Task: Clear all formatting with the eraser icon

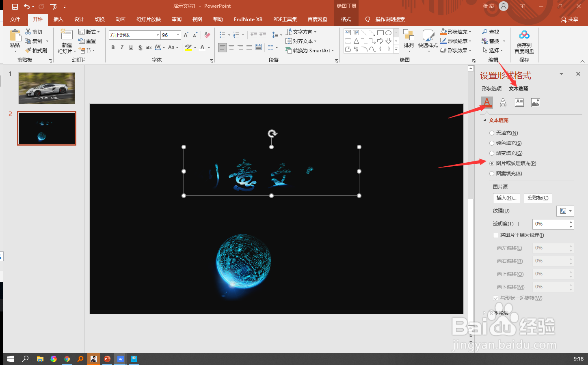Action: [x=208, y=35]
